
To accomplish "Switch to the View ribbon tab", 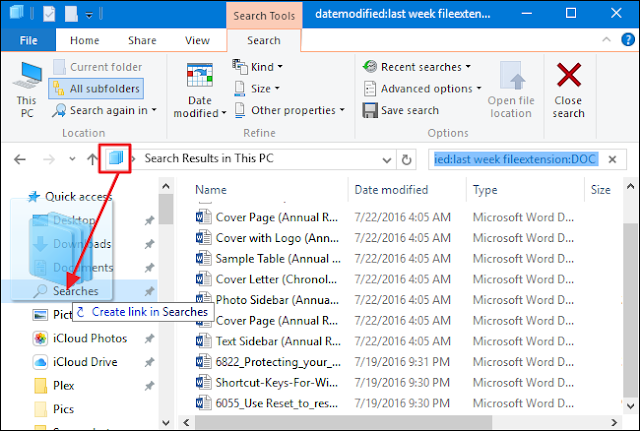I will click(197, 40).
